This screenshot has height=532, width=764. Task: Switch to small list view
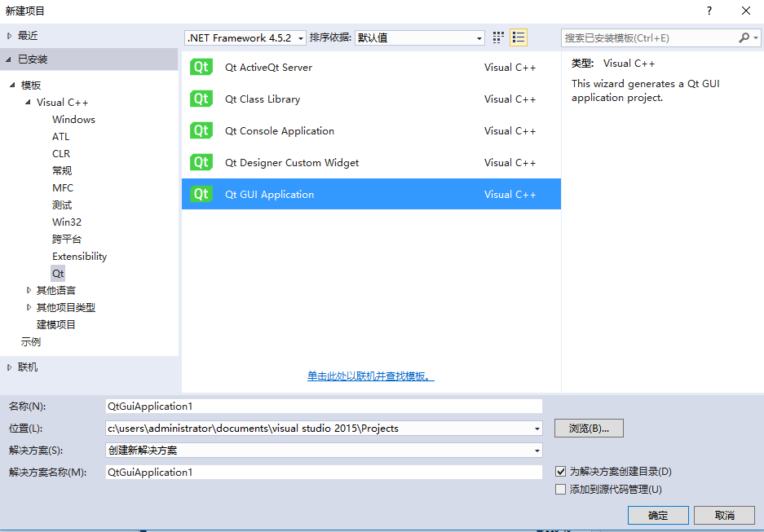519,37
